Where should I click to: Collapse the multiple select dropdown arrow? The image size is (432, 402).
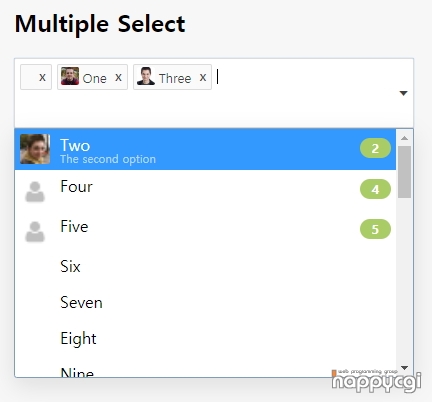click(x=403, y=93)
